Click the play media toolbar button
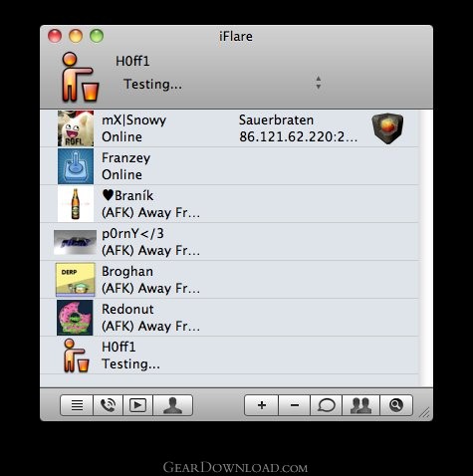Screen dimensions: 473x476 [137, 405]
